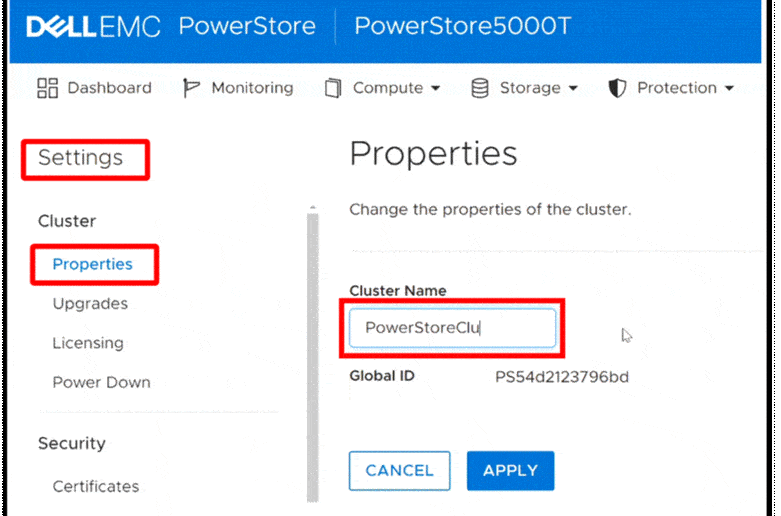Viewport: 781px width, 516px height.
Task: Click the APPLY button
Action: [x=511, y=471]
